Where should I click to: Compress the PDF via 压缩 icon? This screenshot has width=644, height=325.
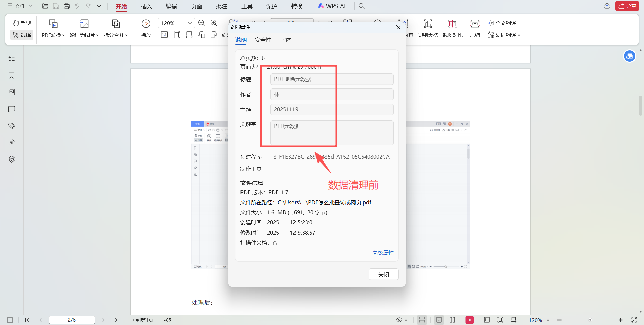(x=475, y=28)
